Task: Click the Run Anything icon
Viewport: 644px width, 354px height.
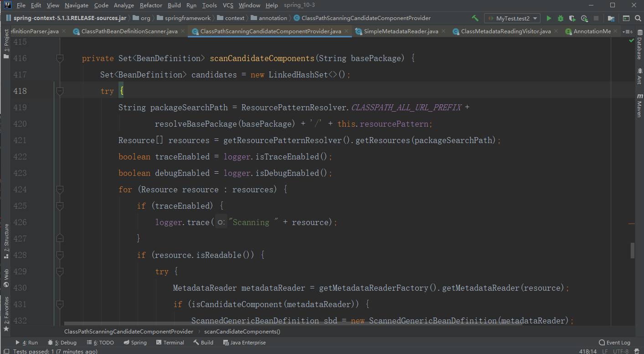Action: [x=626, y=18]
